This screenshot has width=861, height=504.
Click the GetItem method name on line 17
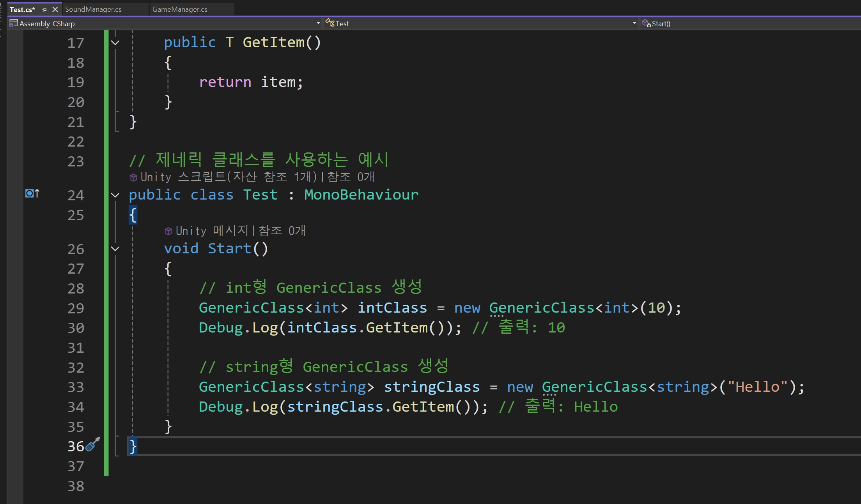pos(273,42)
